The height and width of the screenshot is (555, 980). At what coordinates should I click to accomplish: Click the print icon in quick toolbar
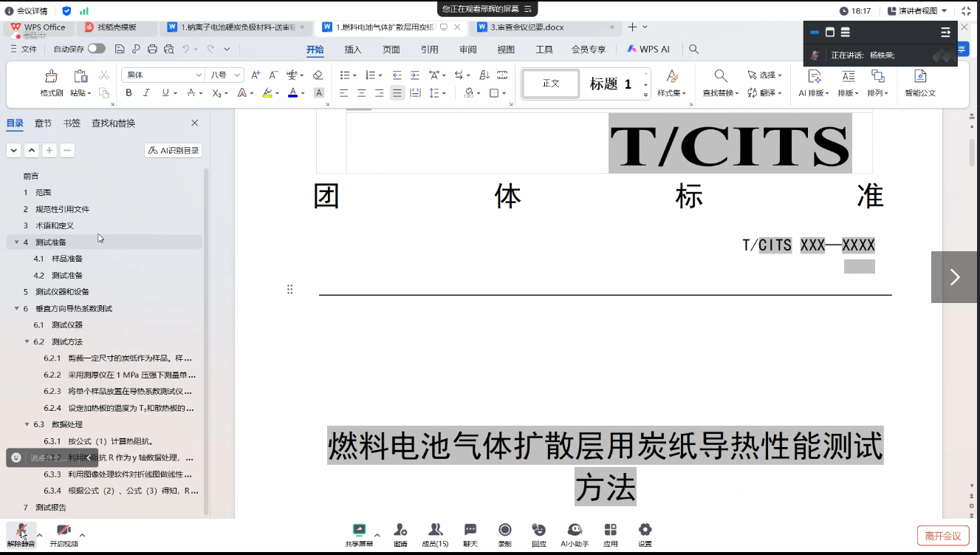click(x=152, y=50)
